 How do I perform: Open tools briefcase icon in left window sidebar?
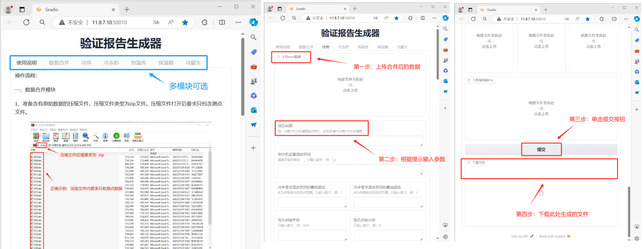pyautogui.click(x=253, y=66)
